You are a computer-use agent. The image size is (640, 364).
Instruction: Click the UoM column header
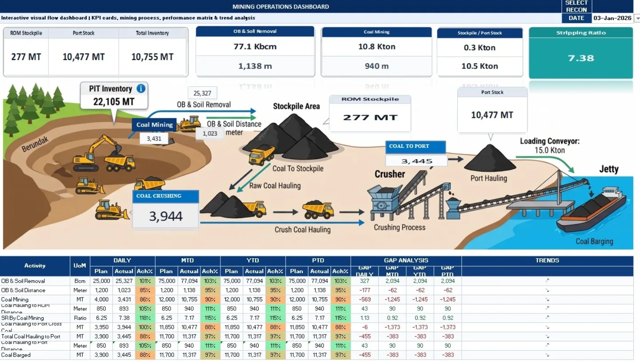click(80, 266)
